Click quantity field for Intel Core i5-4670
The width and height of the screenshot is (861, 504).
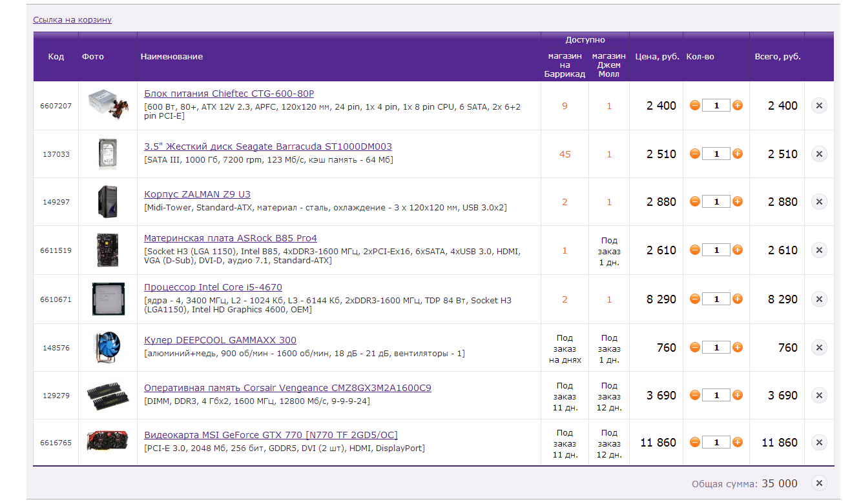point(716,299)
